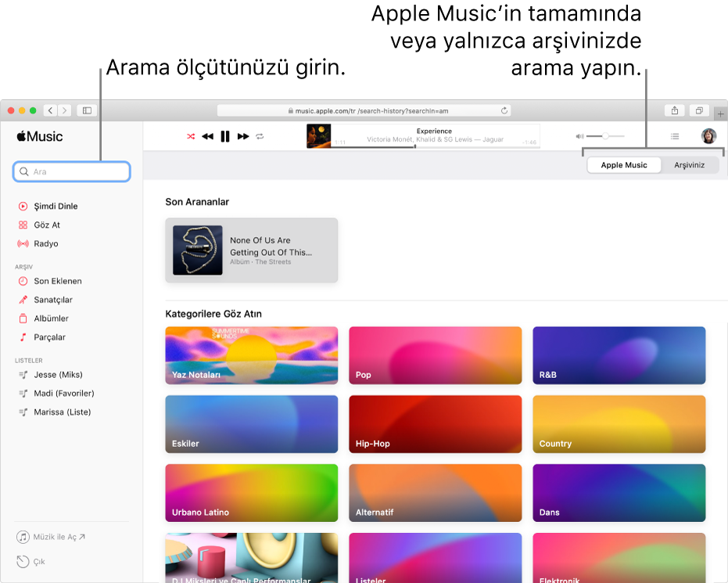
Task: Click the Parçalar music note icon
Action: click(x=23, y=337)
